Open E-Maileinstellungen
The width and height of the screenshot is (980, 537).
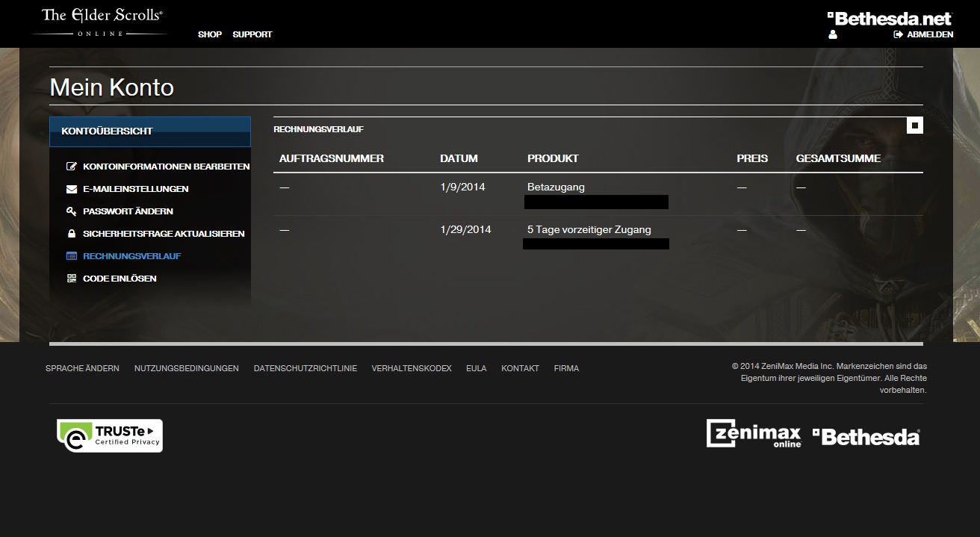coord(136,189)
